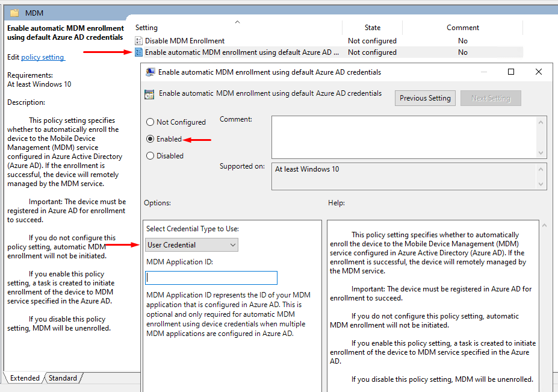
Task: Click the State column header
Action: (x=372, y=28)
